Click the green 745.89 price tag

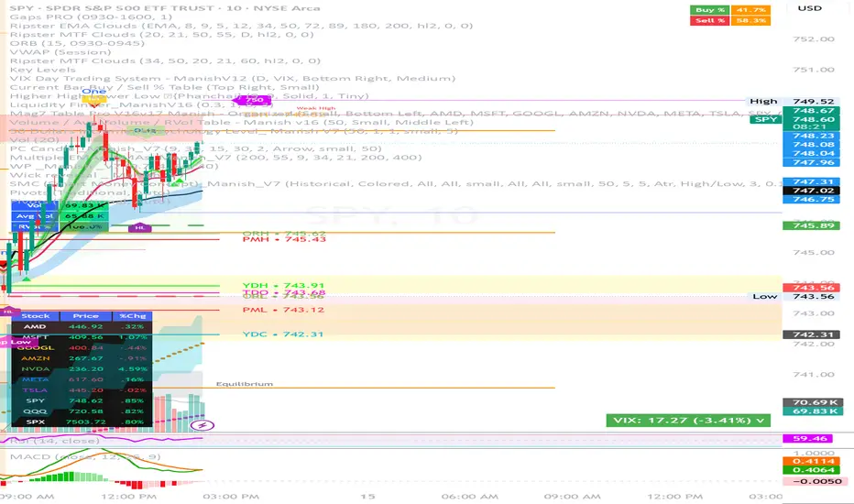pos(810,225)
